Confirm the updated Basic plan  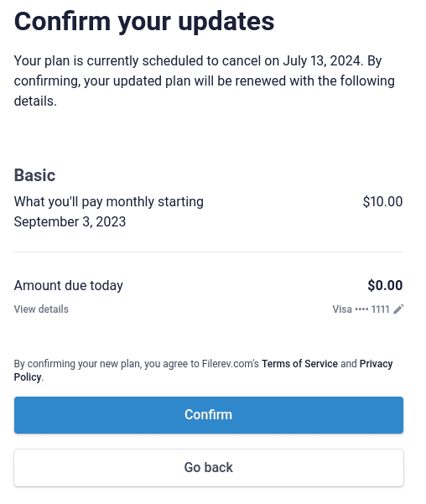[209, 414]
